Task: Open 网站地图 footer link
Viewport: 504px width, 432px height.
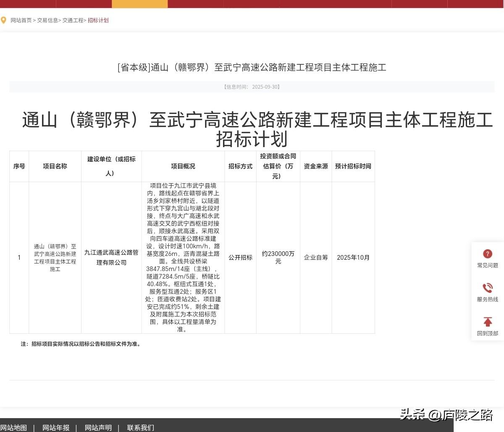Action: pos(13,428)
